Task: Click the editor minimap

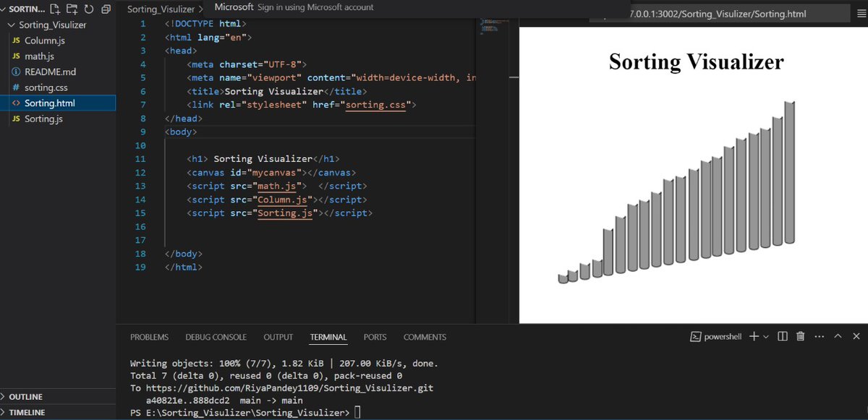Action: 495,25
